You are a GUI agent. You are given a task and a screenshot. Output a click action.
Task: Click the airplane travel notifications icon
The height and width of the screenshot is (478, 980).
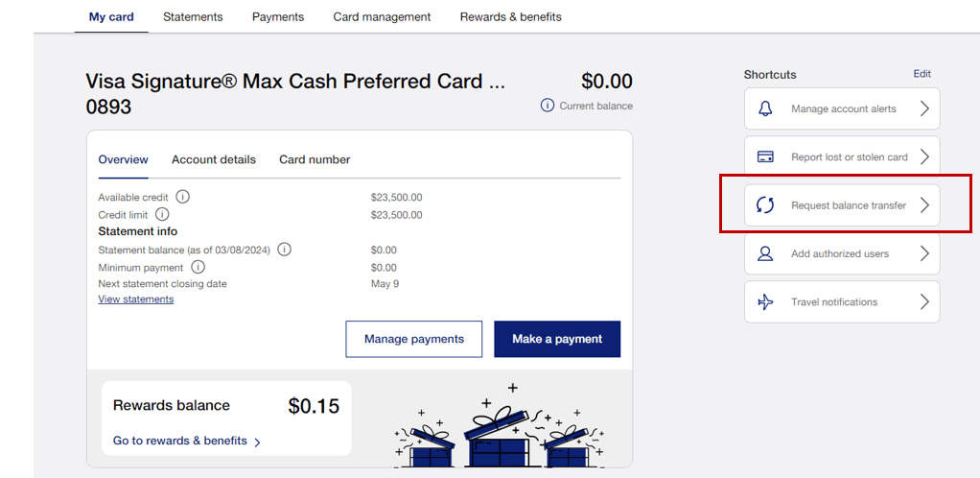[x=765, y=301]
